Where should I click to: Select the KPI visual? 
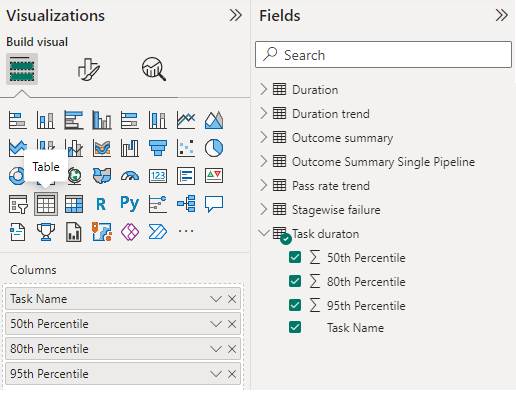tap(214, 176)
